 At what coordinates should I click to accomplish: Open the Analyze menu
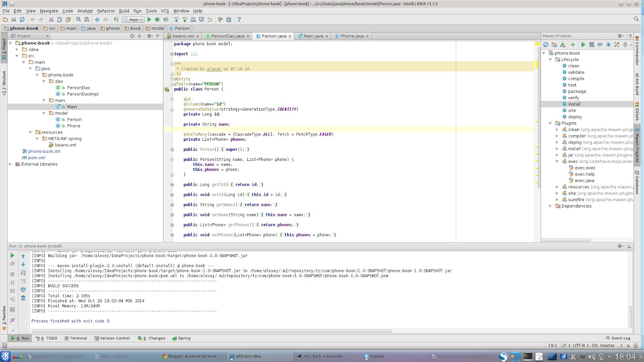tap(85, 11)
